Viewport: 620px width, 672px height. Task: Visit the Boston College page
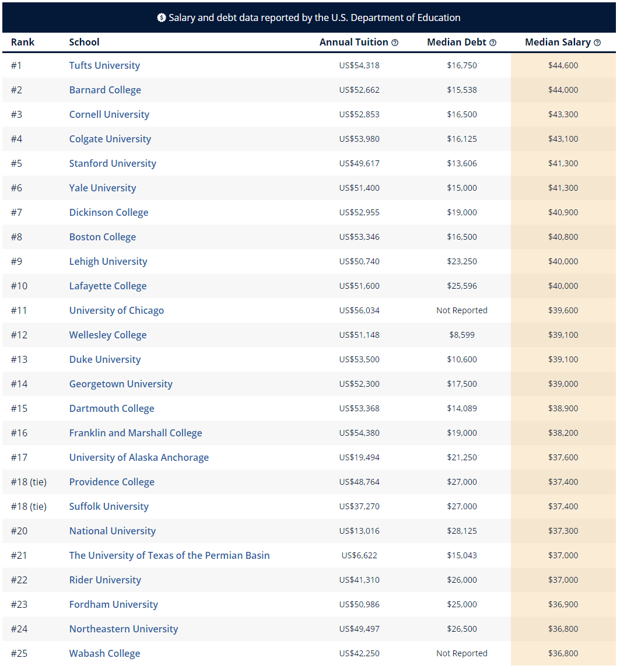pos(103,237)
